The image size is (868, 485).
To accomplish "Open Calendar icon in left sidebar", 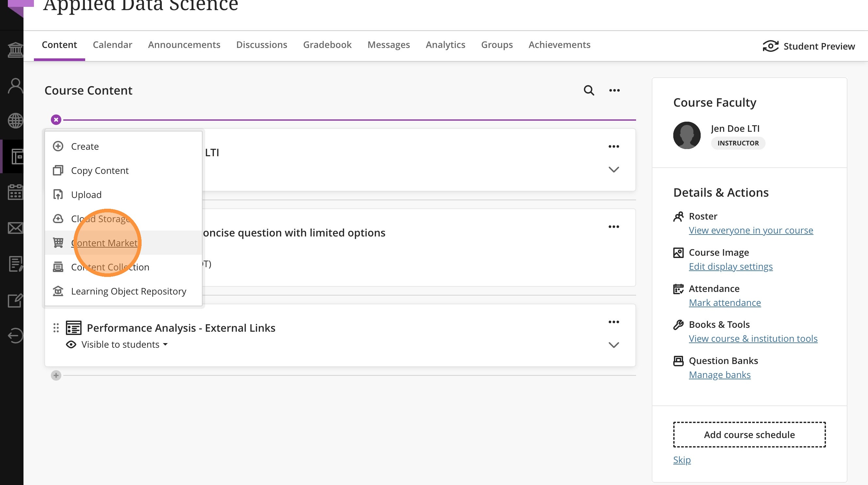I will [x=16, y=192].
